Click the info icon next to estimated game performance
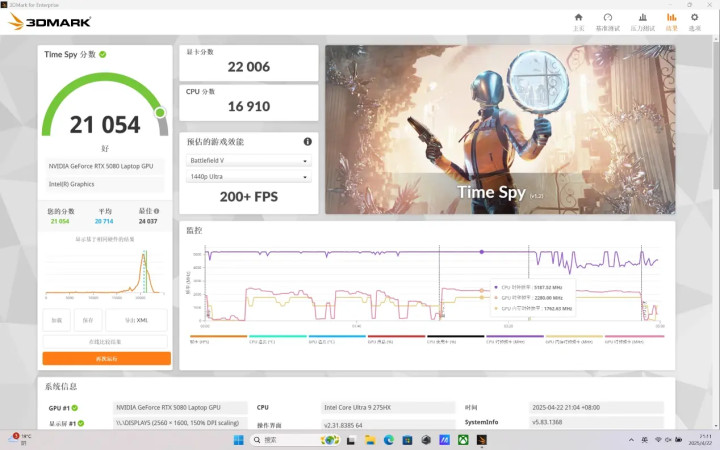 point(308,141)
